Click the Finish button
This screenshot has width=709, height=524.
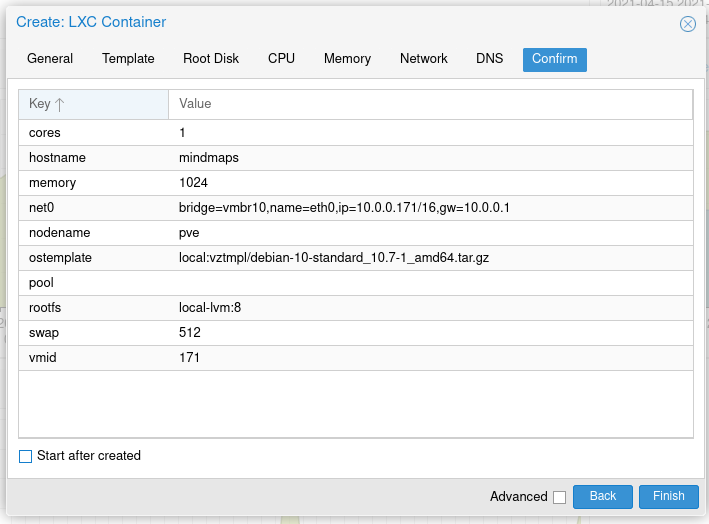coord(669,496)
